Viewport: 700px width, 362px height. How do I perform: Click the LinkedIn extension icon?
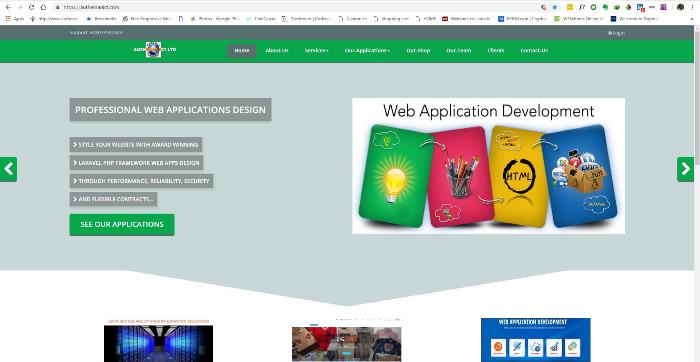tap(640, 7)
